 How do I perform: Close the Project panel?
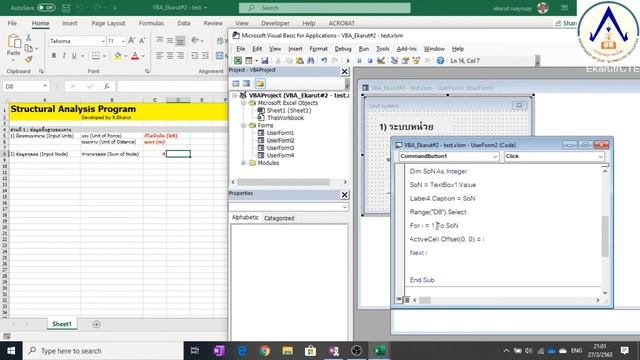(x=344, y=71)
